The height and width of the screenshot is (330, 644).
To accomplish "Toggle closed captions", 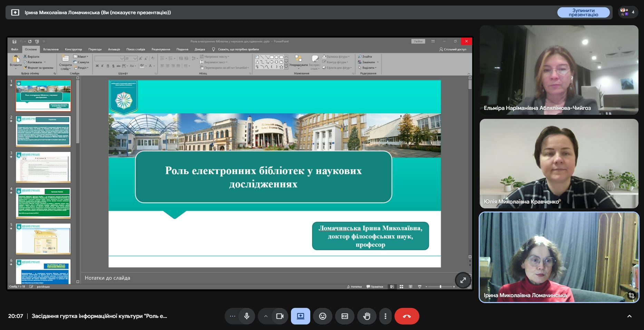I will [344, 316].
